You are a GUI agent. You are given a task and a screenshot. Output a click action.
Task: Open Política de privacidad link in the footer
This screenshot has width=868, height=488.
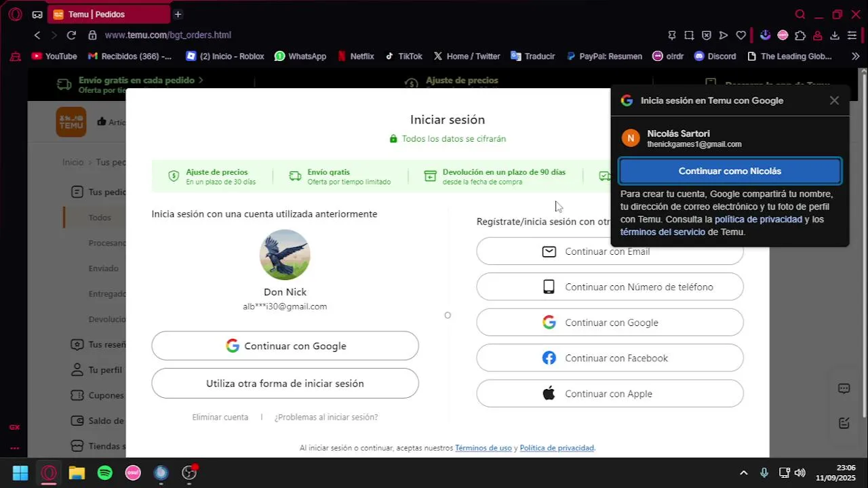[557, 448]
